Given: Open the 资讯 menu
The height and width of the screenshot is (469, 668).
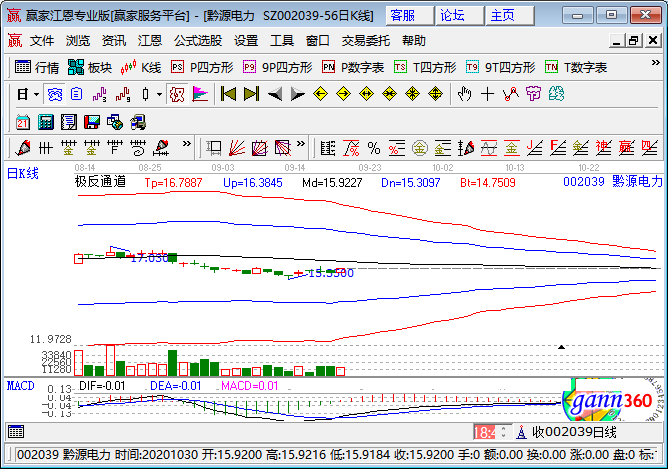Looking at the screenshot, I should tap(114, 41).
